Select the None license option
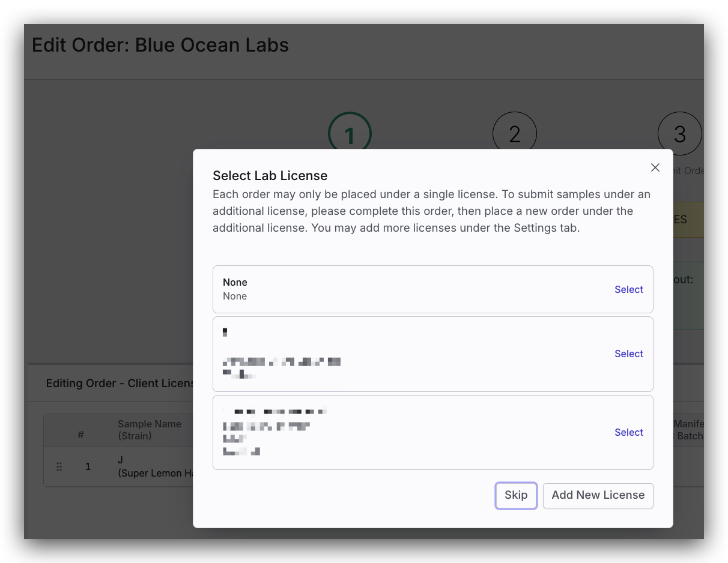The image size is (728, 563). pyautogui.click(x=629, y=289)
